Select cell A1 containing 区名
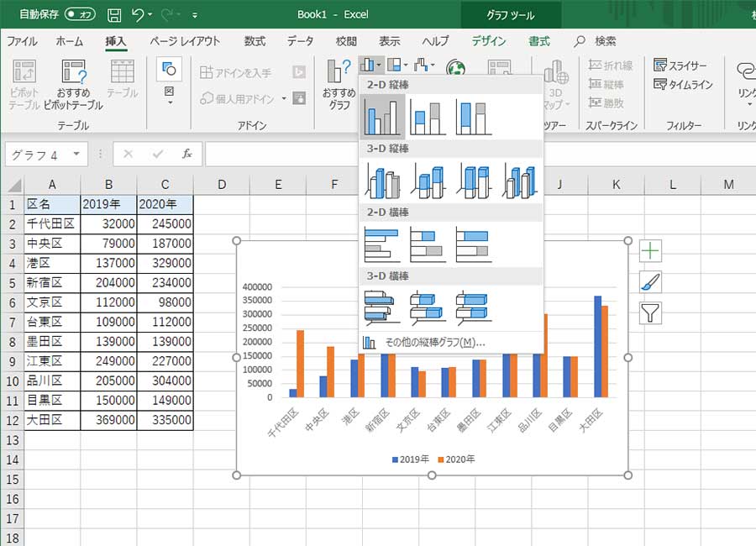 point(52,204)
